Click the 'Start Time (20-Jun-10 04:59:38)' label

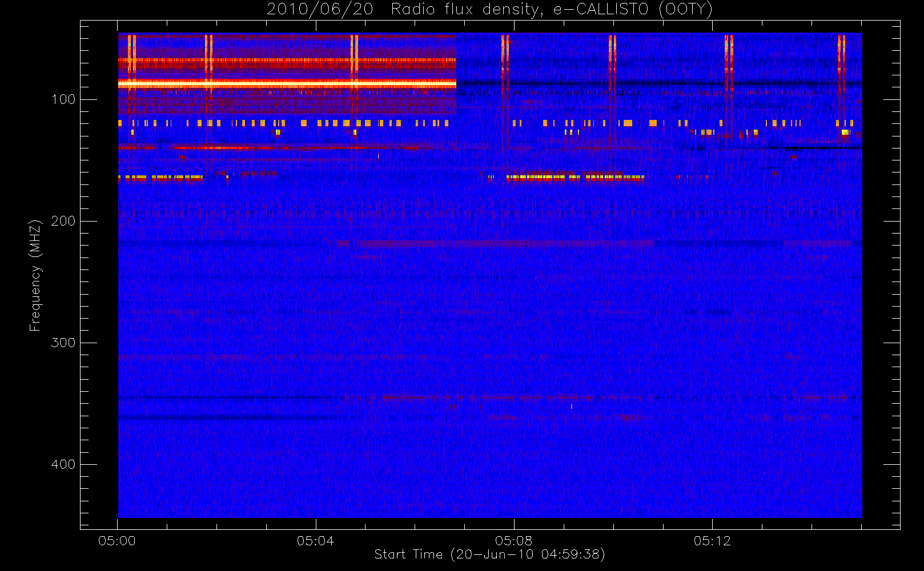click(489, 554)
